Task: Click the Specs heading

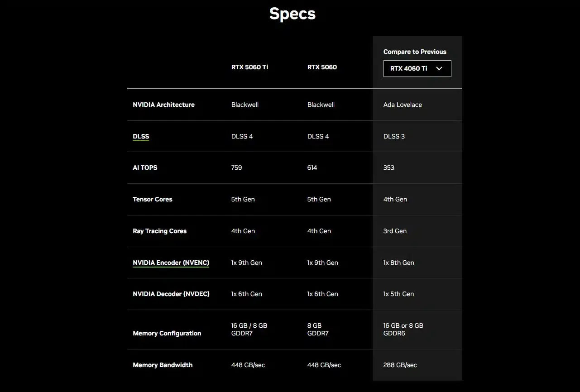Action: 292,14
